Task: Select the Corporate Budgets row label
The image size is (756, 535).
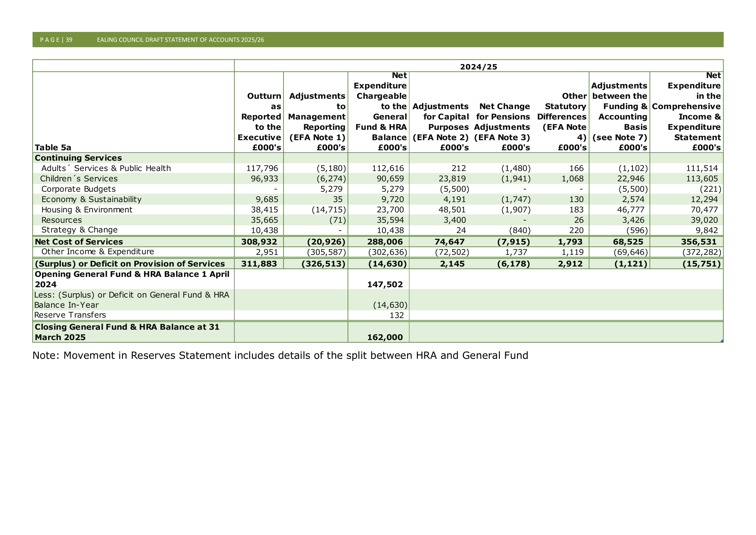Action: [x=78, y=189]
